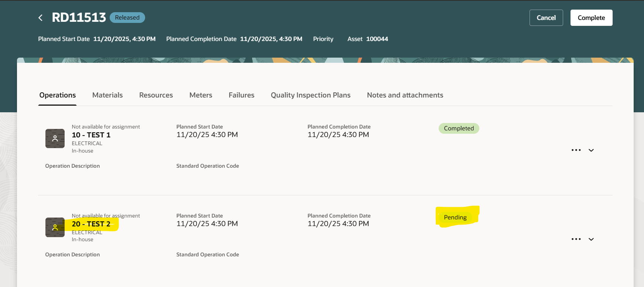
Task: Expand the 20 - TEST 2 operation details chevron
Action: (591, 239)
